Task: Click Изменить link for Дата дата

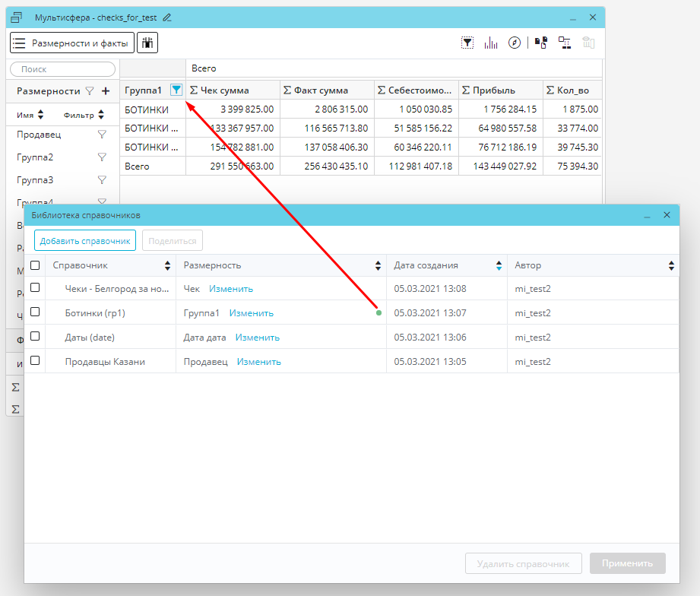Action: [257, 337]
